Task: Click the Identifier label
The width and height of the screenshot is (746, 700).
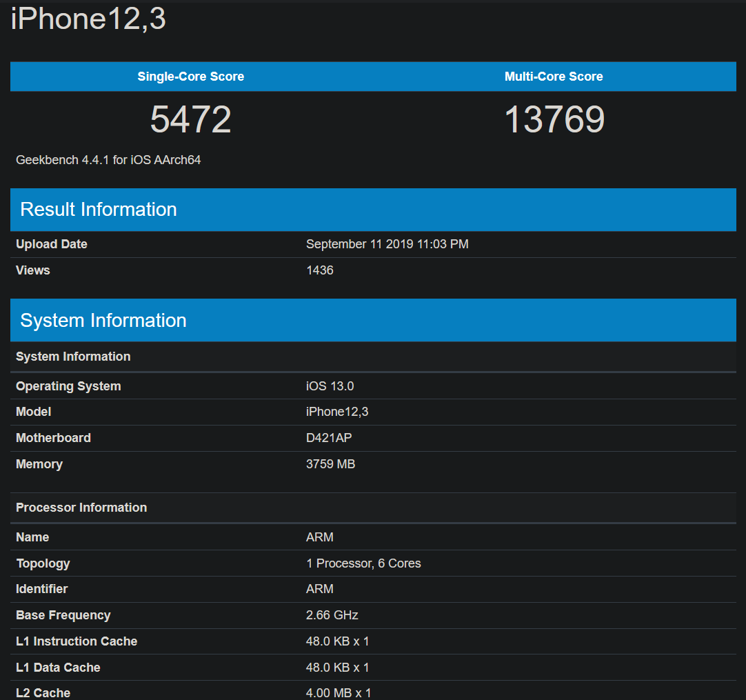Action: (42, 589)
